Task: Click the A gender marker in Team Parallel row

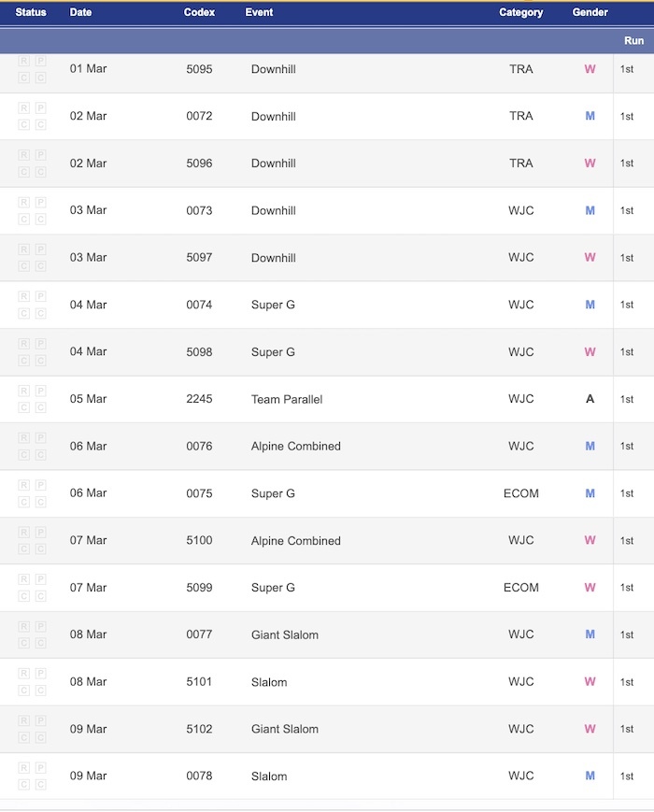Action: pos(590,399)
